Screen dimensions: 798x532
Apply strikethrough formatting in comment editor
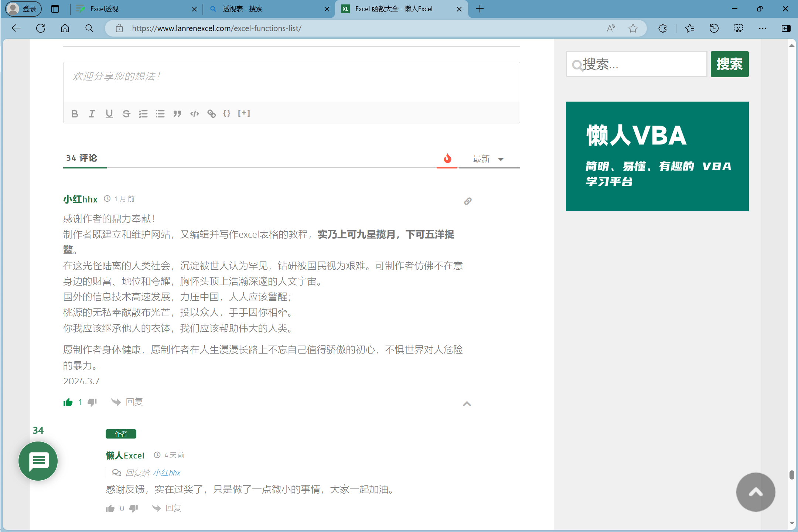126,114
